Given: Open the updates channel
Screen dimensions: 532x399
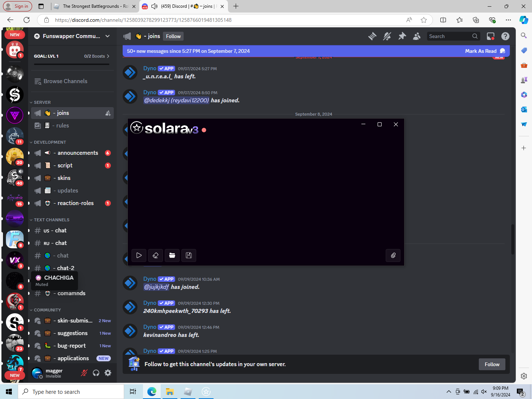Looking at the screenshot, I should coord(72,191).
